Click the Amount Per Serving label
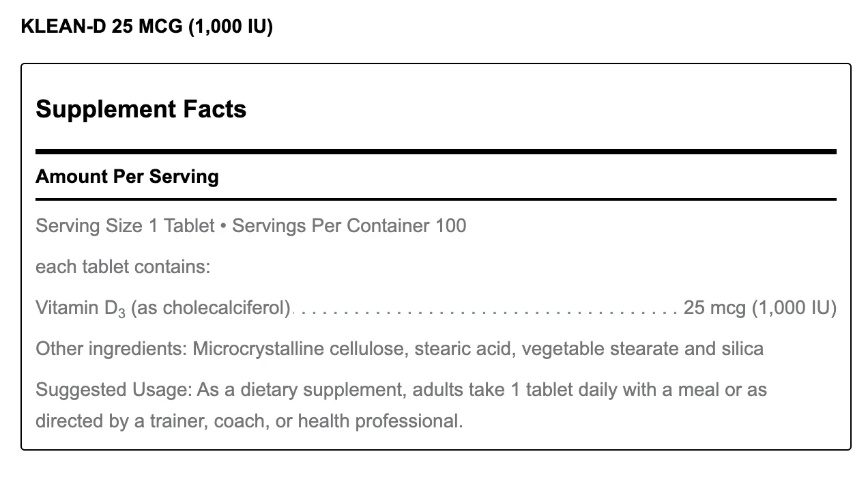 pos(127,177)
